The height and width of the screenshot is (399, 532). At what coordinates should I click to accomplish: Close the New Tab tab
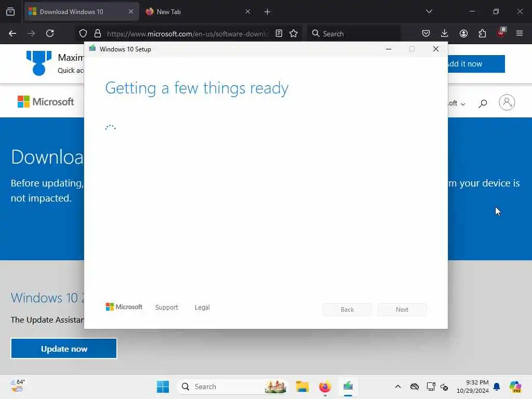(248, 11)
